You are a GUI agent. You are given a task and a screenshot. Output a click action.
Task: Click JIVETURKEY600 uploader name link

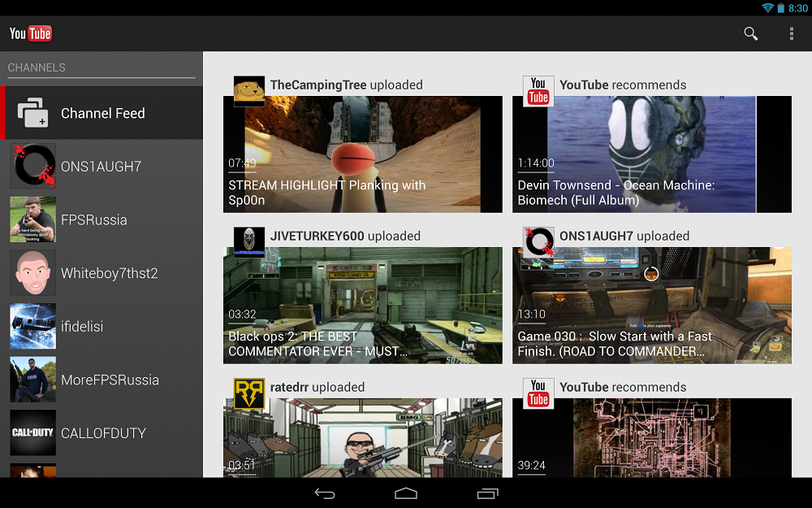(317, 236)
